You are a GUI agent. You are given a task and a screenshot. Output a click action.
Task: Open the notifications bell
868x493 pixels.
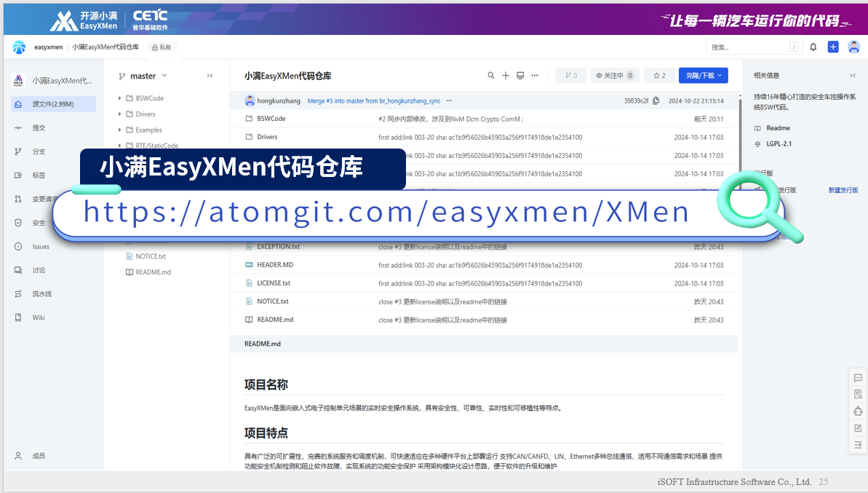coord(813,47)
